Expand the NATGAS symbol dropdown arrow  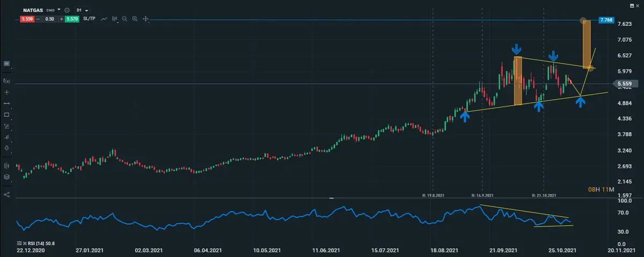pyautogui.click(x=59, y=10)
